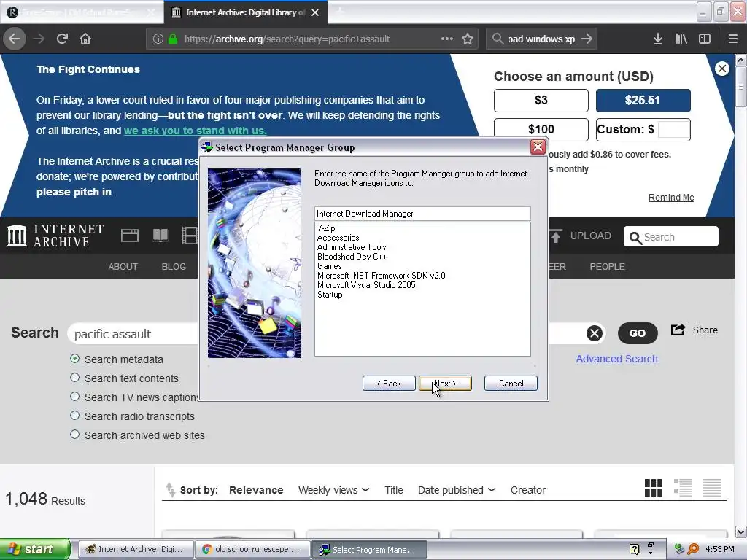This screenshot has width=747, height=560.
Task: Switch to detailed list view
Action: (x=682, y=488)
